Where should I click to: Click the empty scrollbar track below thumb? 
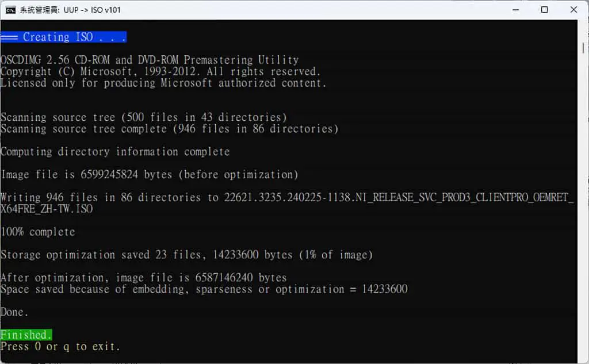(583, 206)
